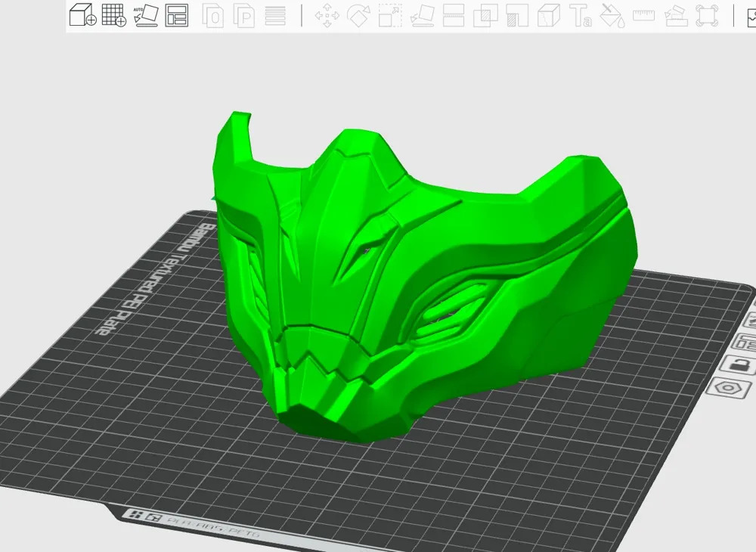The image size is (756, 552).
Task: Open Variable layer height tool
Action: [275, 15]
